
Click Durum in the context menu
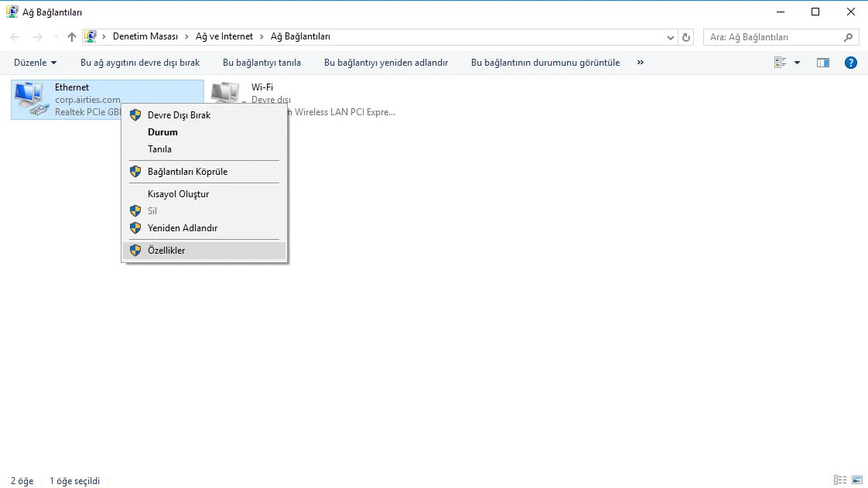(162, 132)
